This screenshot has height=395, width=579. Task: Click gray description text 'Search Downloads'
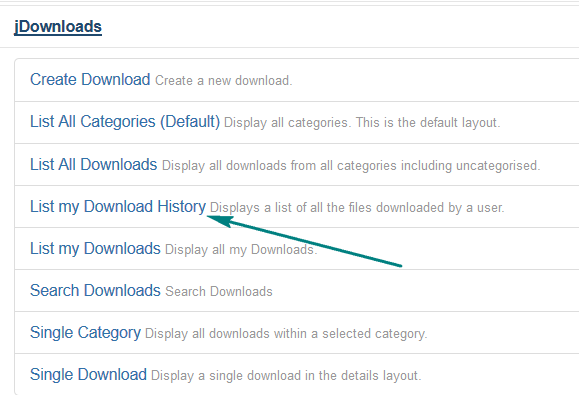[219, 292]
